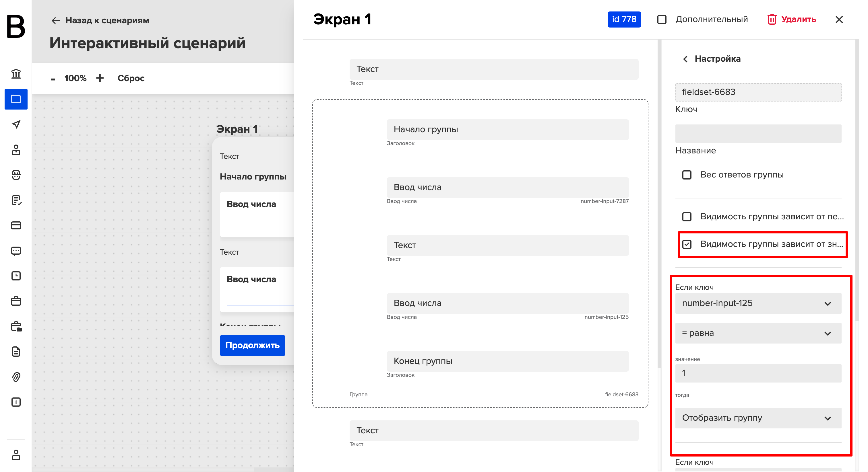Open the robot face icon in sidebar
This screenshot has width=868, height=472.
(16, 175)
